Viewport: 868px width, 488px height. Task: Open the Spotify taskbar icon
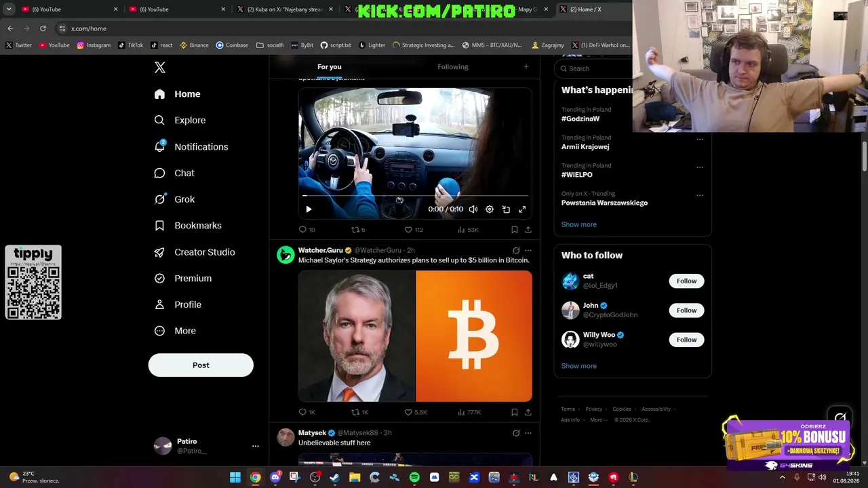point(414,477)
